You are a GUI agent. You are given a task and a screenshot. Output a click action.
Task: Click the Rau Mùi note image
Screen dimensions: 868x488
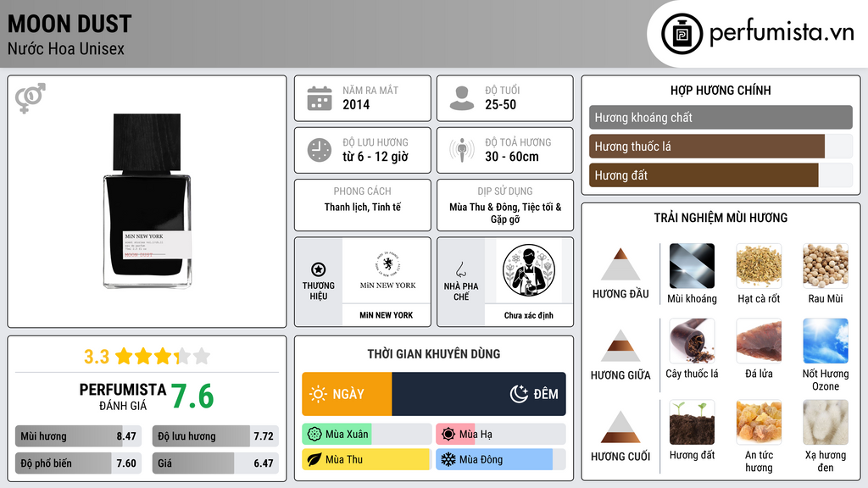[826, 266]
